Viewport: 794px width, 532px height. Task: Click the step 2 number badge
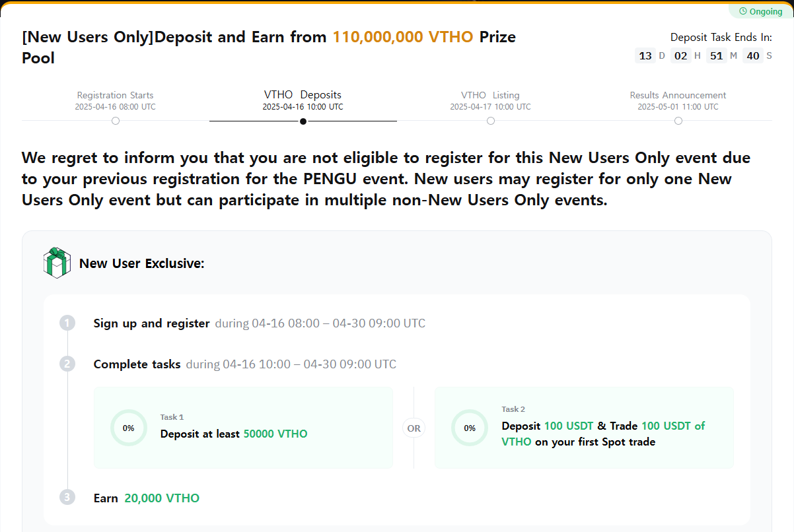pyautogui.click(x=67, y=364)
